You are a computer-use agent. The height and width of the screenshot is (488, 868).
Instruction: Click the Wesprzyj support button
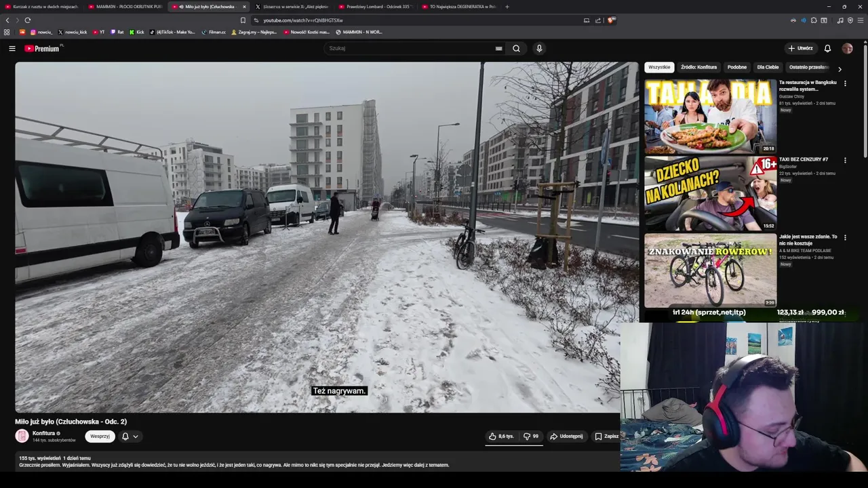point(100,436)
